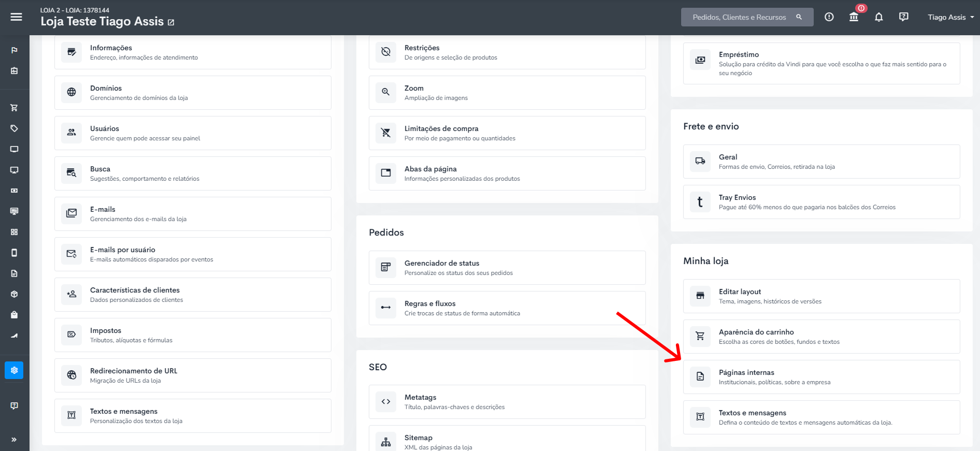Expand the sidebar with double chevron
This screenshot has height=451, width=980.
coord(14,440)
